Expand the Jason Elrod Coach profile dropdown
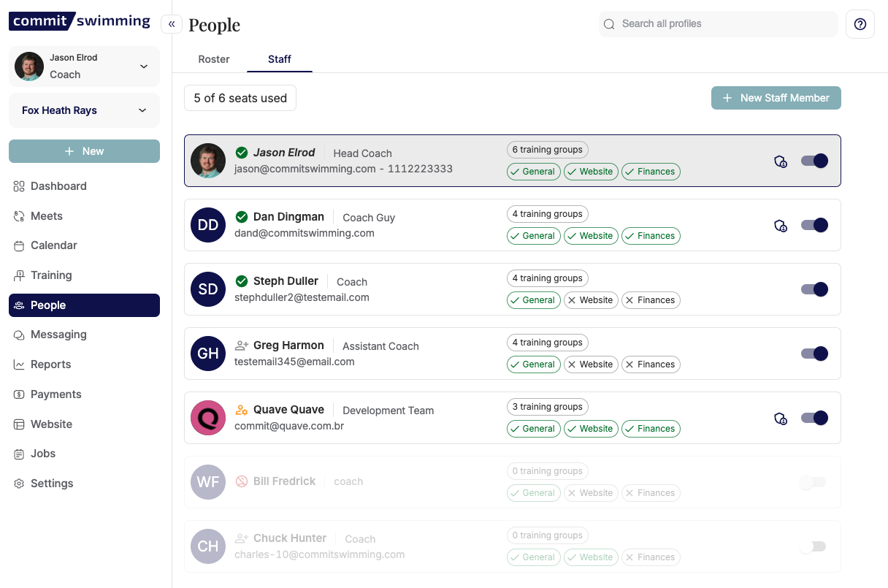Screen dimensions: 888x588 84,66
